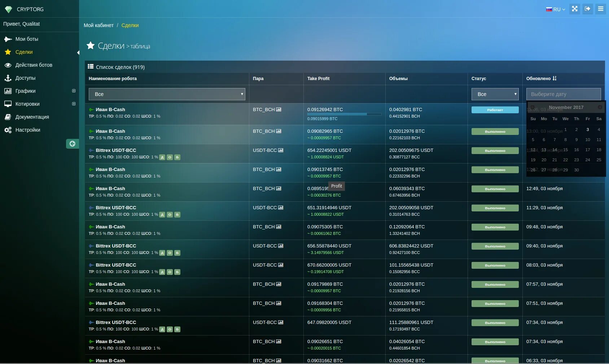Click Работает status badge

click(495, 110)
